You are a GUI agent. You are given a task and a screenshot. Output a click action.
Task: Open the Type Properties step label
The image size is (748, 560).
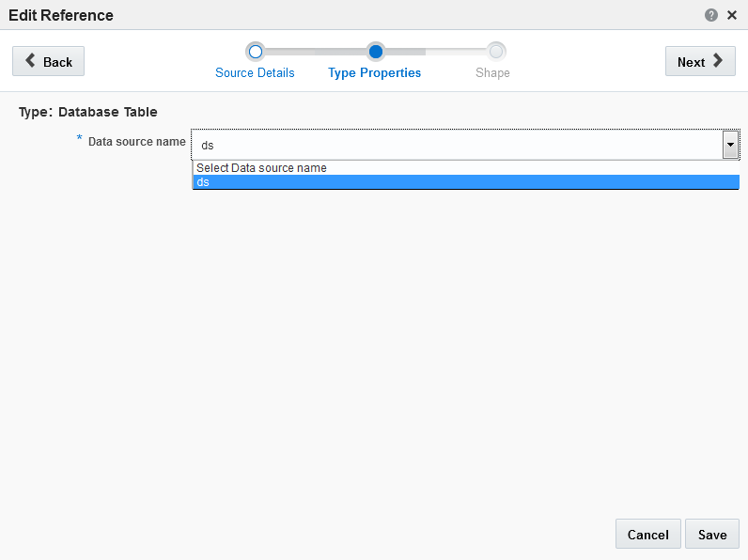(375, 73)
